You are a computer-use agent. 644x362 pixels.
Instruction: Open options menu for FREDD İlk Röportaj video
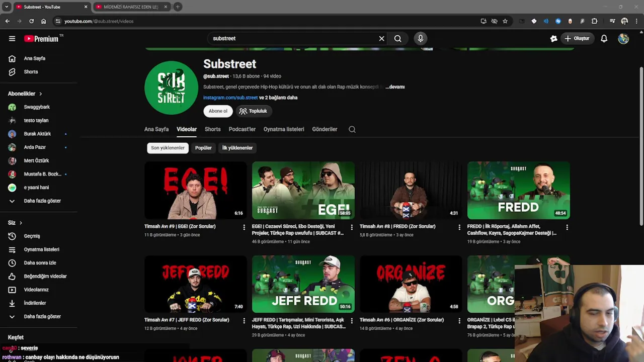[567, 227]
